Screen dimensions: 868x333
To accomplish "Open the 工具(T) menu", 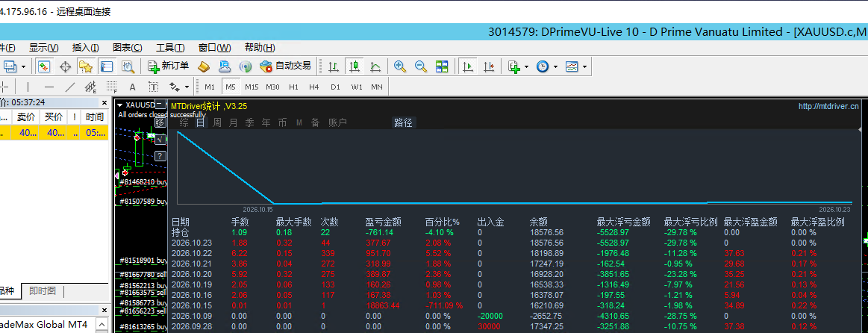I will click(170, 48).
